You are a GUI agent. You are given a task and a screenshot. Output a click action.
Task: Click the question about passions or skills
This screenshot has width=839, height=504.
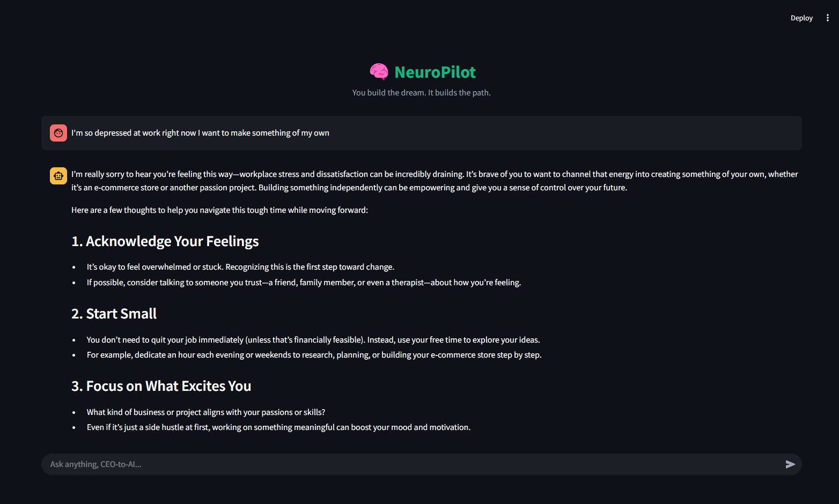click(206, 412)
